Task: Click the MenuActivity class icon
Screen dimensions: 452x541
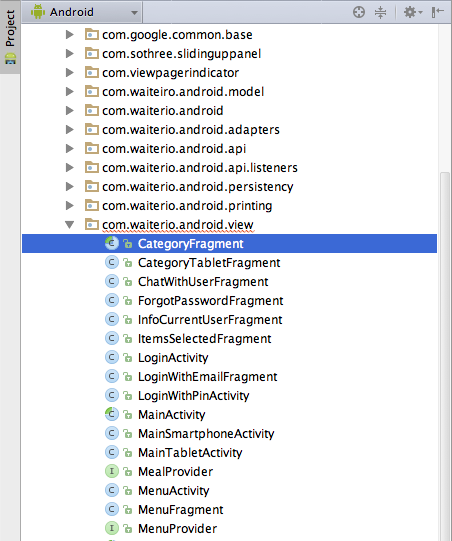Action: point(112,490)
